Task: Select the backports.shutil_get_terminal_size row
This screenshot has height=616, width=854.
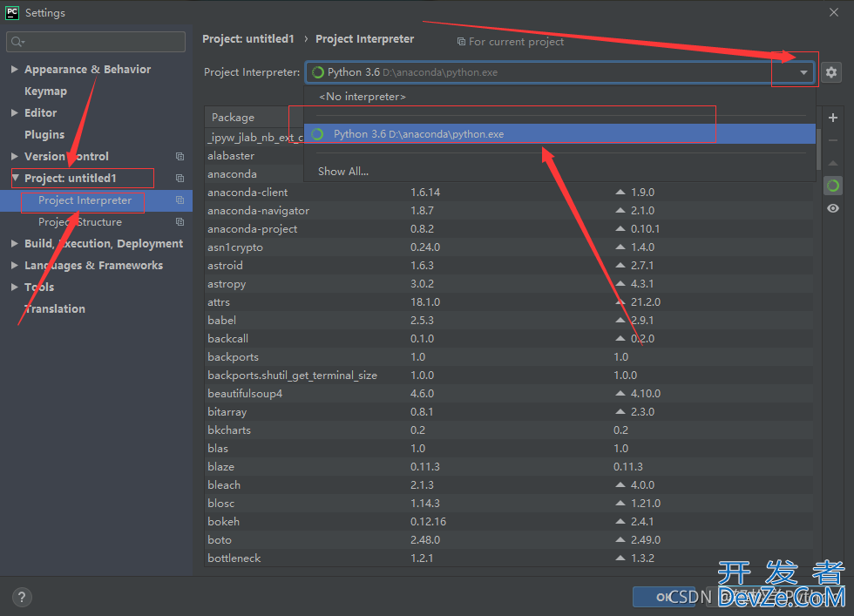Action: (509, 376)
